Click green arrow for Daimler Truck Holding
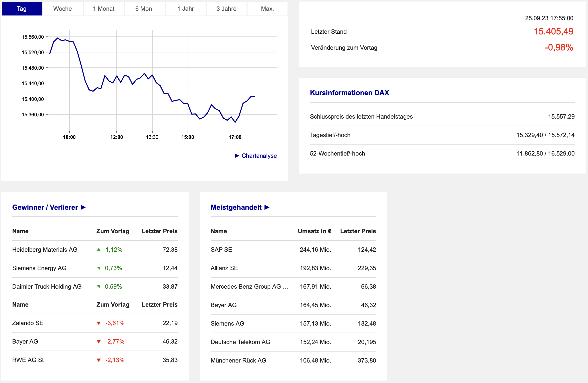The height and width of the screenshot is (383, 588). (99, 287)
